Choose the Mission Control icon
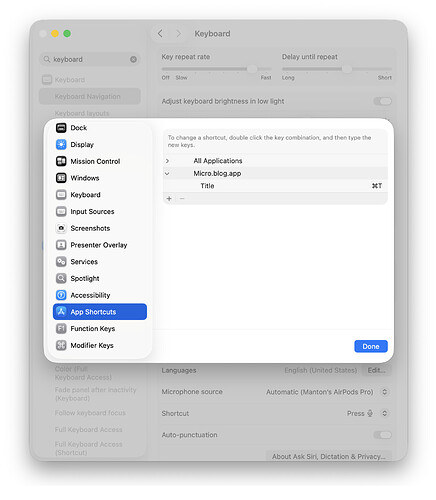This screenshot has height=500, width=436. coord(61,161)
